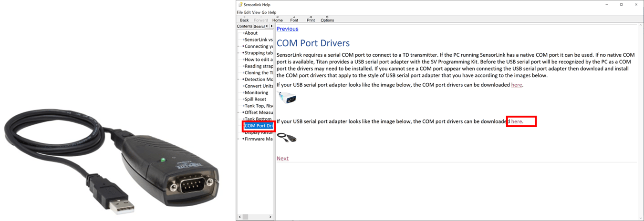
Task: Click the page vertical scrollbar down arrow
Action: (640, 217)
